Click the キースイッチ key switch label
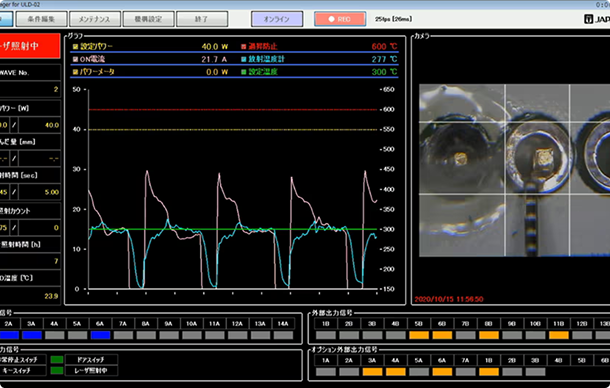This screenshot has width=610, height=388. tap(23, 370)
